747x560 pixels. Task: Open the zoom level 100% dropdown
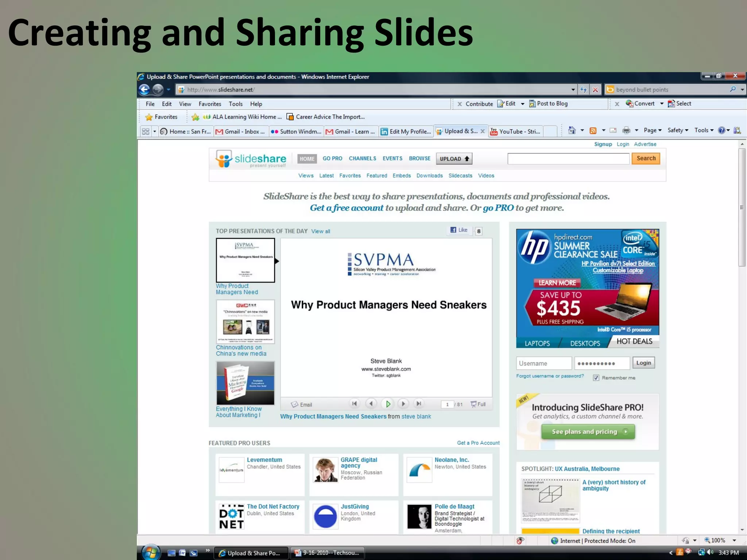click(x=734, y=540)
